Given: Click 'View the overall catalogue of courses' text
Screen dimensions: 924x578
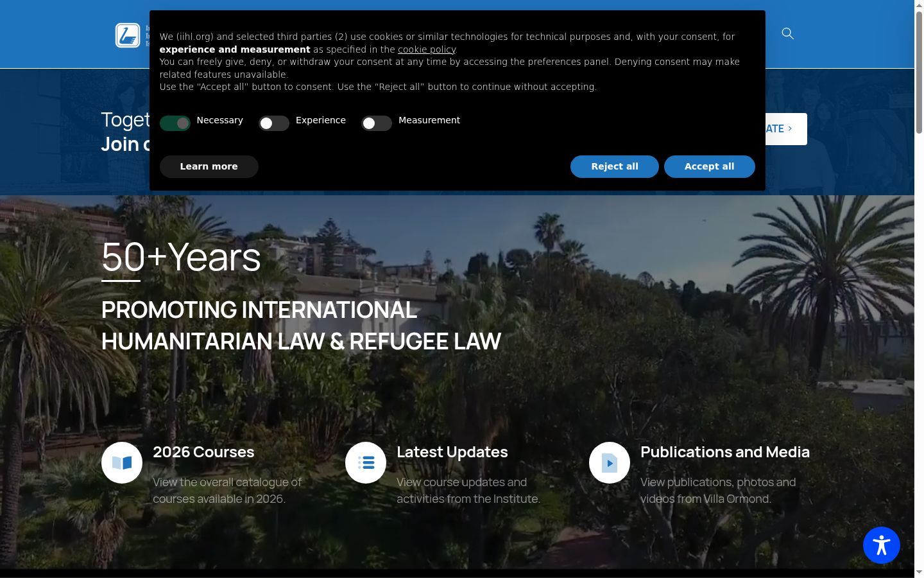Looking at the screenshot, I should click(227, 491).
